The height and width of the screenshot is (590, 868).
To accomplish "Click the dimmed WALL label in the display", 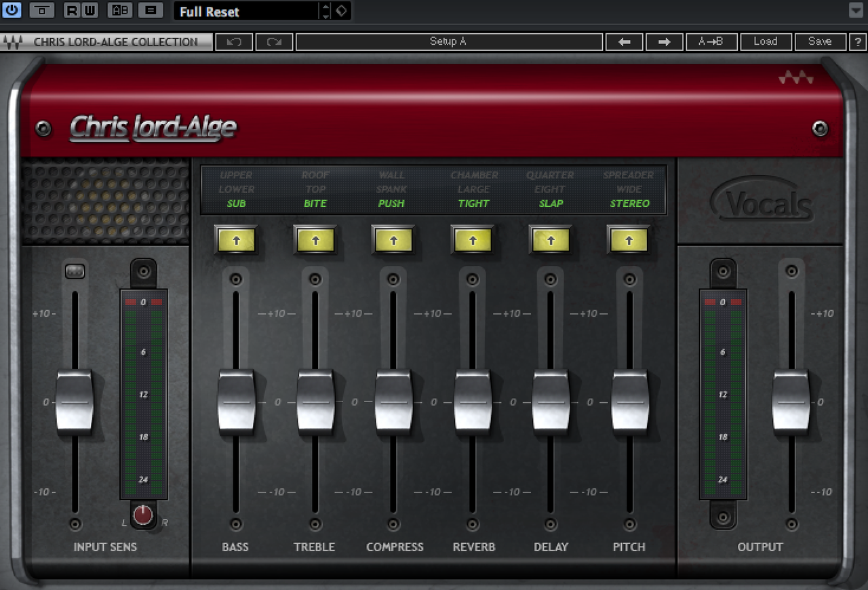I will (x=391, y=175).
